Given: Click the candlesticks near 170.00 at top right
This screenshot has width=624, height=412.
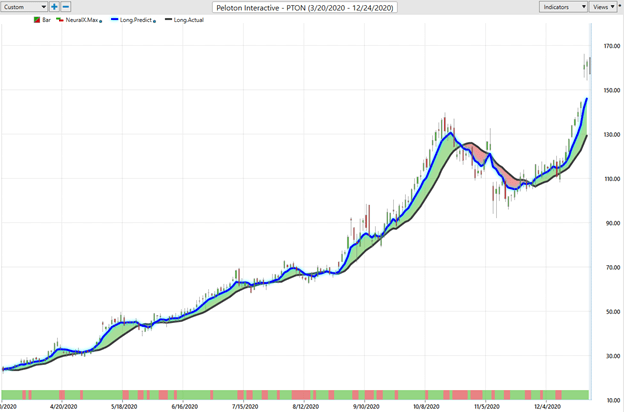Looking at the screenshot, I should click(587, 66).
